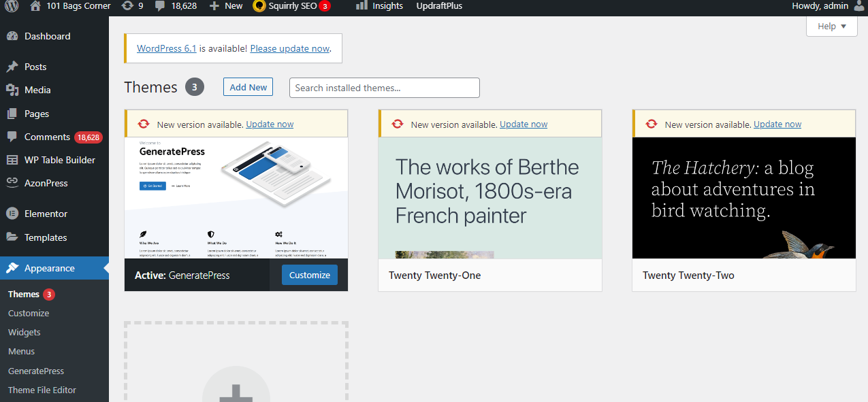The image size is (868, 402).
Task: Click Howdy, admin account menu
Action: (820, 6)
